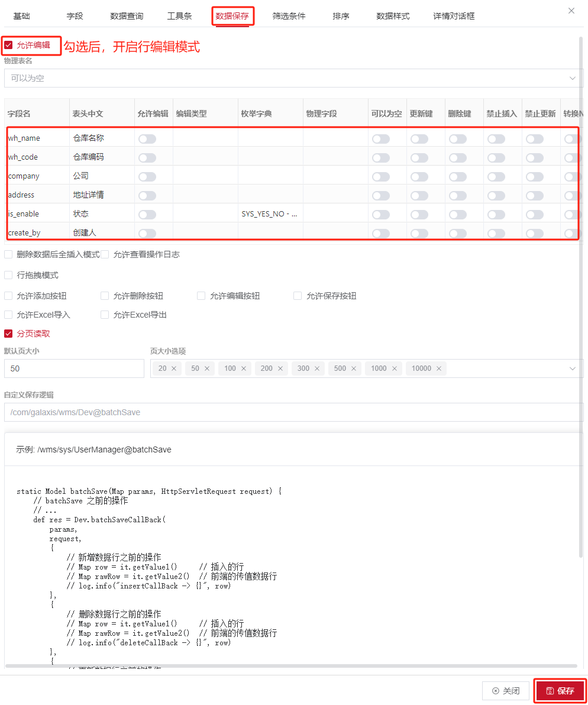This screenshot has width=588, height=705.
Task: Click the 仓库编码 header text cell
Action: click(x=102, y=157)
